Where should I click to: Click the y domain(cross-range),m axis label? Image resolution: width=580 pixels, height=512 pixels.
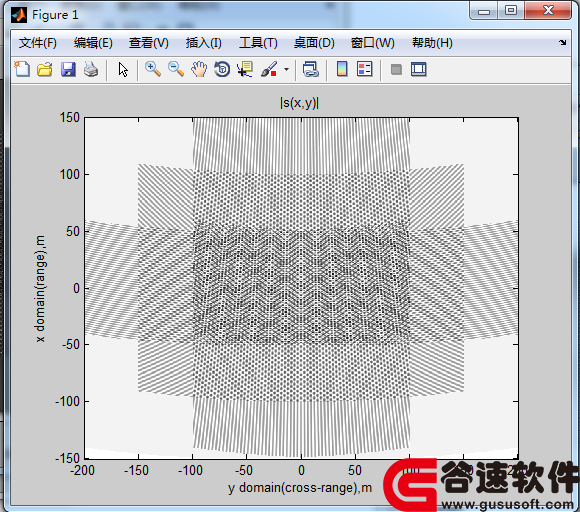[x=300, y=488]
